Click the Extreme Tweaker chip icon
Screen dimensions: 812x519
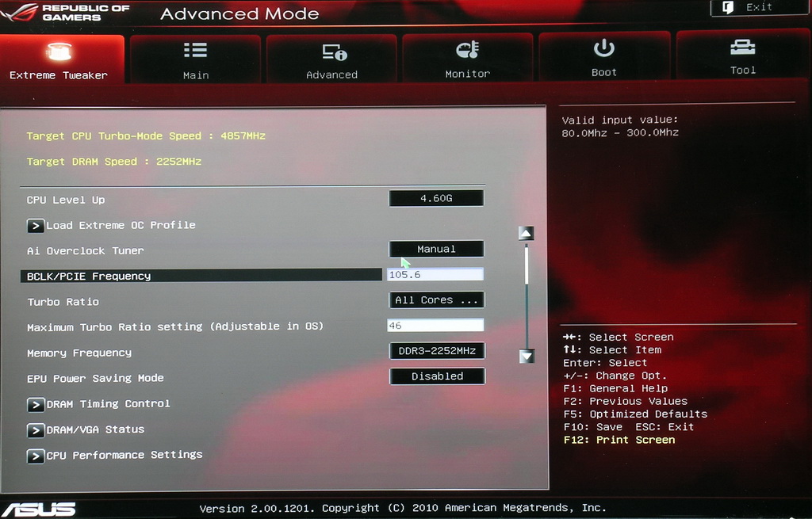[59, 52]
